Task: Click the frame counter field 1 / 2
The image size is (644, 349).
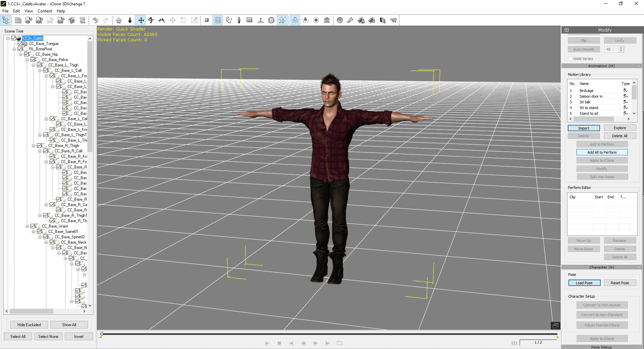Action: pyautogui.click(x=538, y=343)
